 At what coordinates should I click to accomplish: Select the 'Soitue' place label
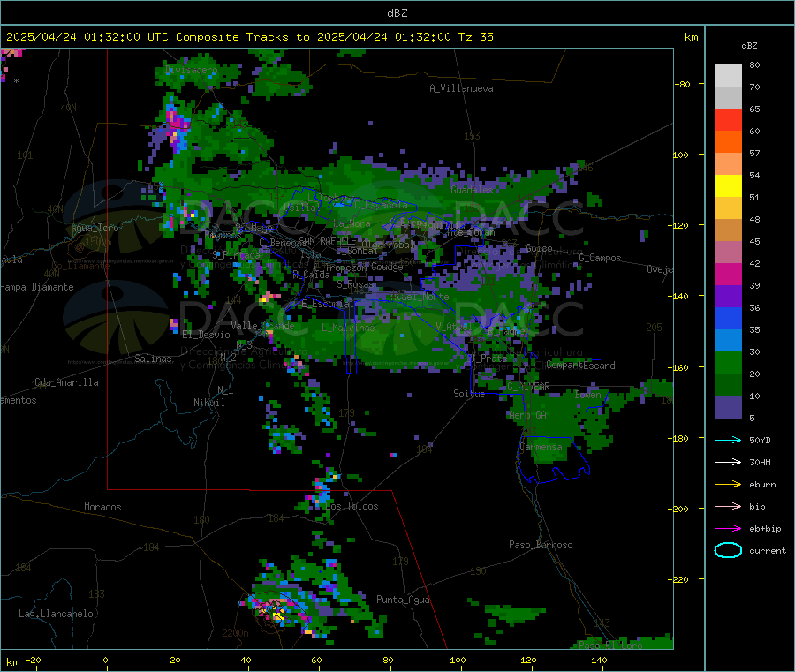469,393
